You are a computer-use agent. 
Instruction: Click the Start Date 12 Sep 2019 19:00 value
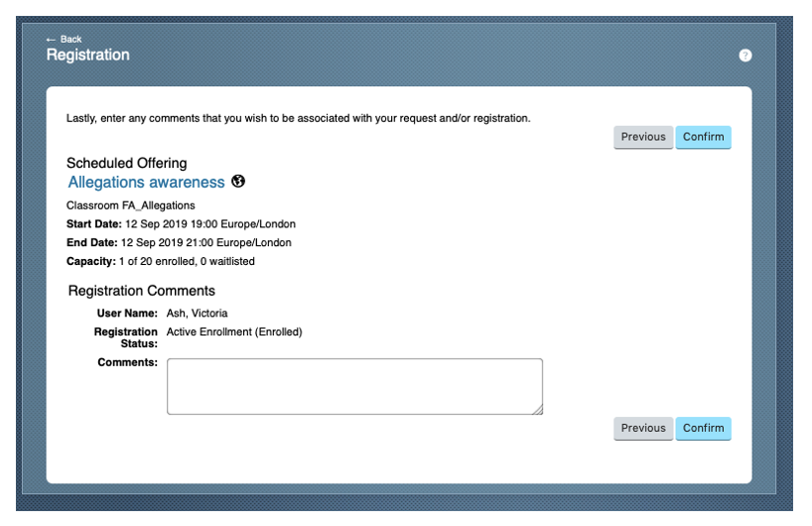(x=210, y=224)
